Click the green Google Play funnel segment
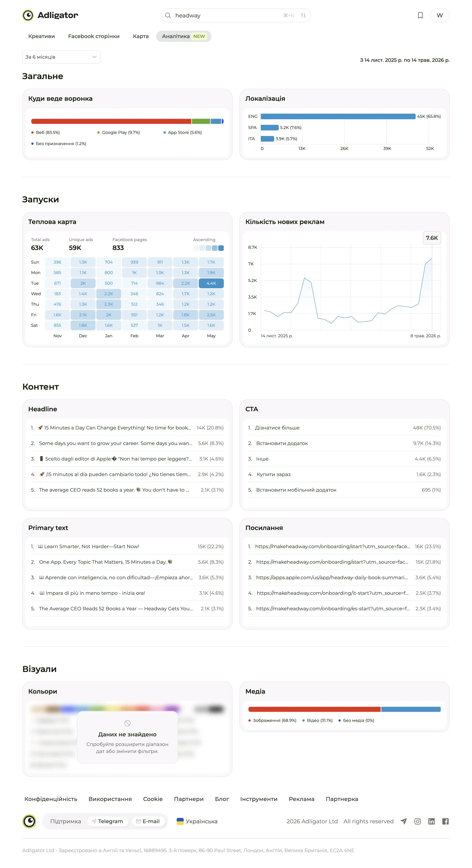The width and height of the screenshot is (472, 868). (x=201, y=121)
